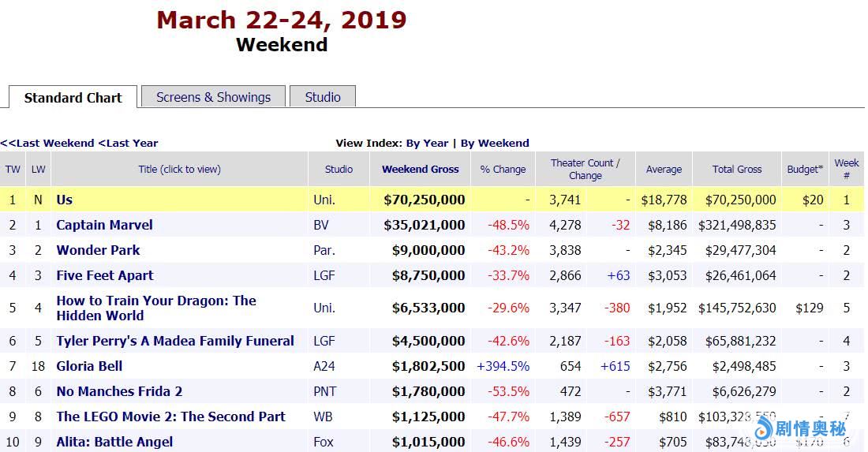View index By Weekend
Viewport: 868px width, 452px height.
click(x=495, y=143)
